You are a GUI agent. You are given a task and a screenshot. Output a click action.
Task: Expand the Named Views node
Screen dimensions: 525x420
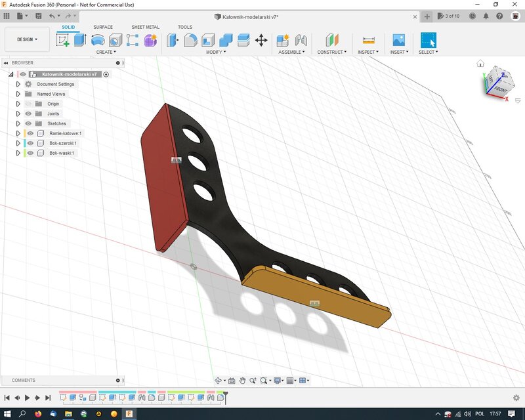pyautogui.click(x=18, y=94)
